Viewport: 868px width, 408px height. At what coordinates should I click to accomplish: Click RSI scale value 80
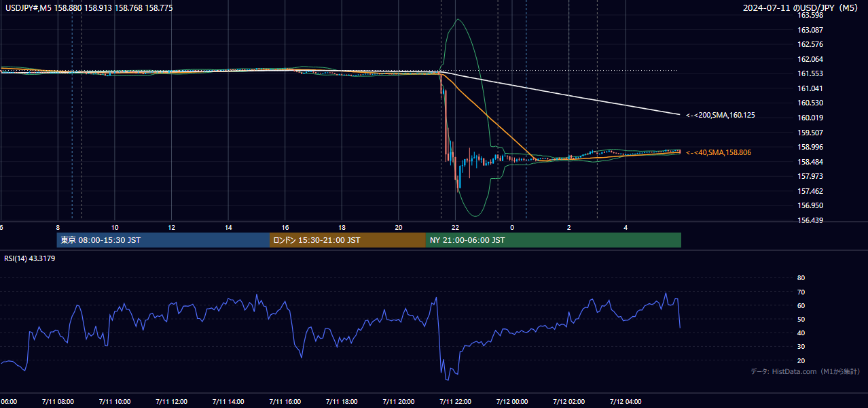[801, 278]
